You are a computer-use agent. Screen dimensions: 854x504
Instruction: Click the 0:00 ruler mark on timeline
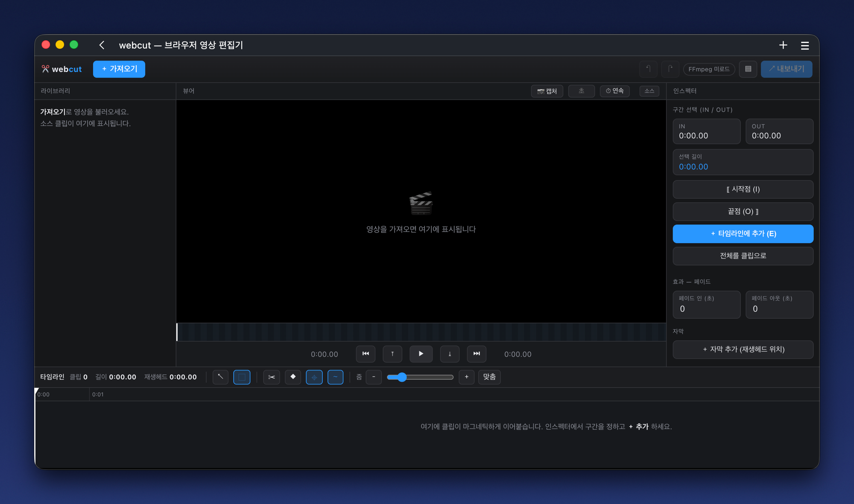[x=43, y=395]
